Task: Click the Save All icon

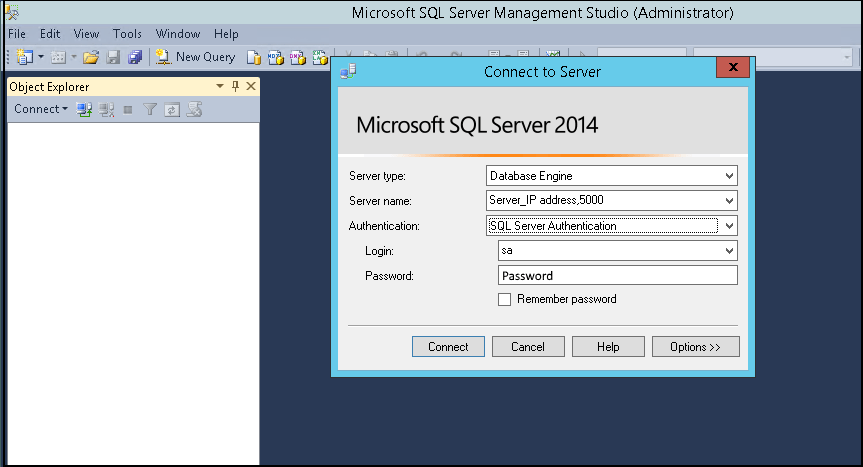Action: pyautogui.click(x=135, y=57)
